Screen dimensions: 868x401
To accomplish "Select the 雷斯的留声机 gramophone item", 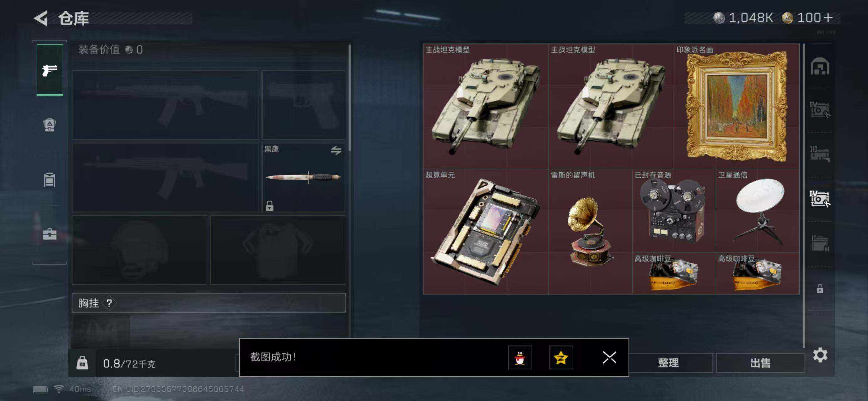I will point(590,232).
